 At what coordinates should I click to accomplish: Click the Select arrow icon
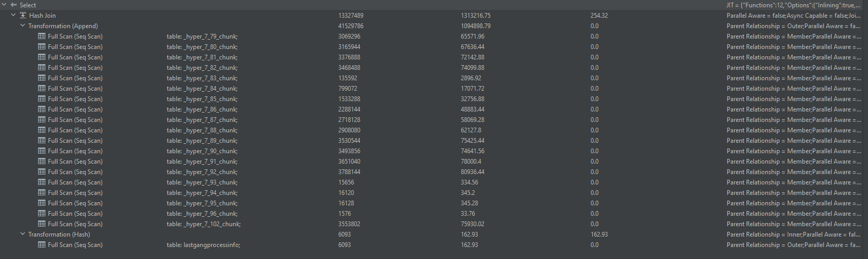(14, 5)
